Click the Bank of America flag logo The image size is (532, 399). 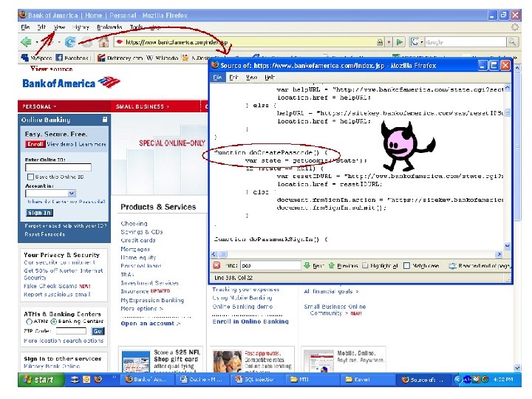point(109,82)
